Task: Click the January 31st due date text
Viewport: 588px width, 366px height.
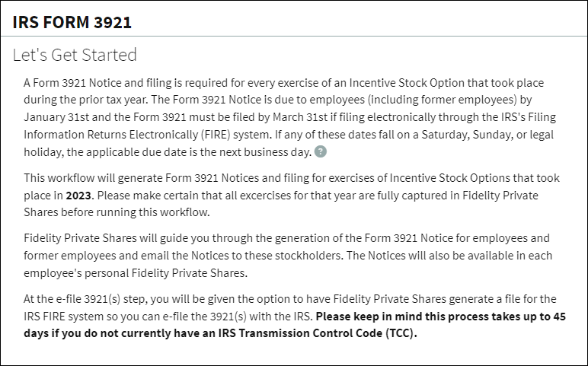Action: pos(56,117)
